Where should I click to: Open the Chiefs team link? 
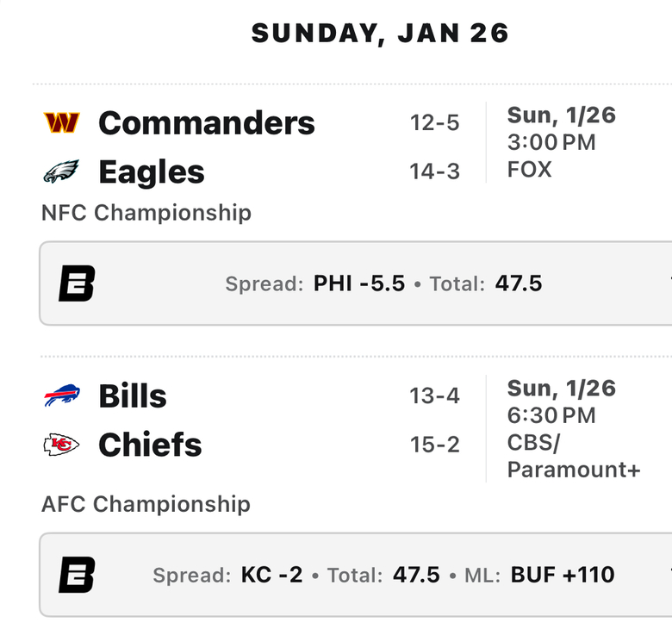[x=150, y=445]
